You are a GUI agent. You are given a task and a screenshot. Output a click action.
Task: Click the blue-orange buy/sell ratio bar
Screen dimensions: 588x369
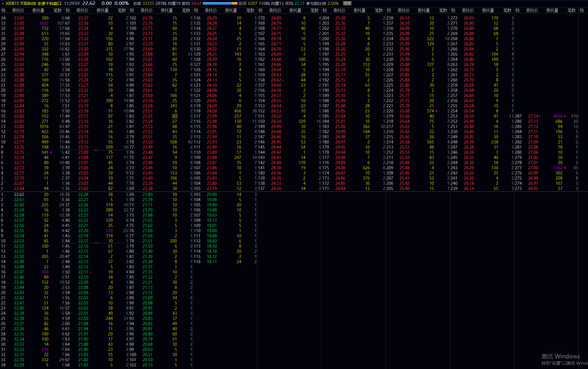tap(220, 3)
